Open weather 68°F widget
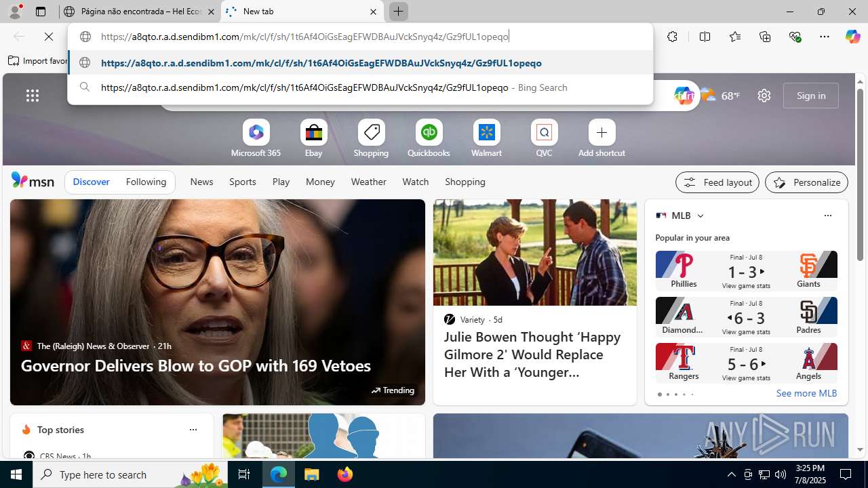This screenshot has height=488, width=868. click(720, 96)
